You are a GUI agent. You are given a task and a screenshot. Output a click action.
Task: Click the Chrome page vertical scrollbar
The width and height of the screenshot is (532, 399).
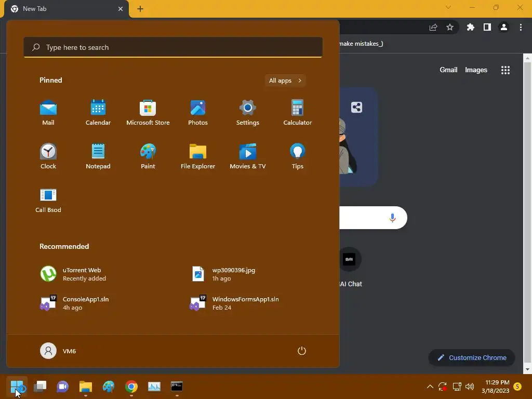[x=527, y=213]
